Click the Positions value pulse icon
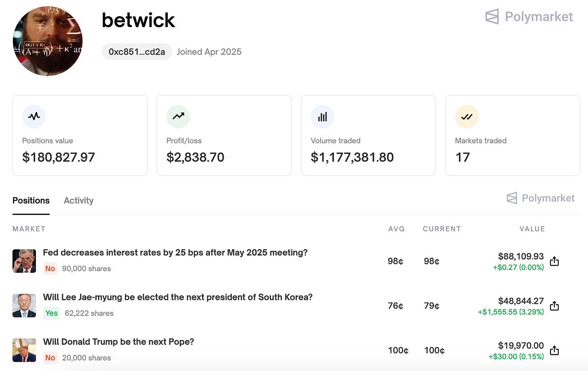The image size is (588, 371). coord(34,116)
